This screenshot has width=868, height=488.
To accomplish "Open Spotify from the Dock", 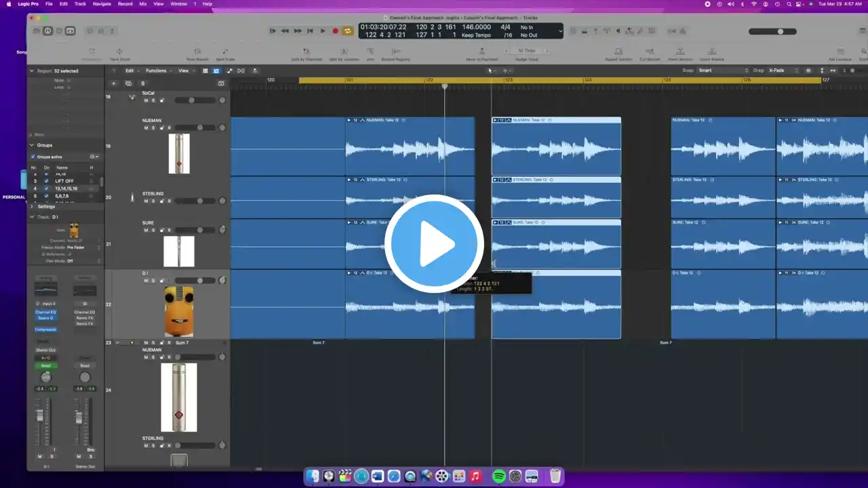I will click(498, 476).
